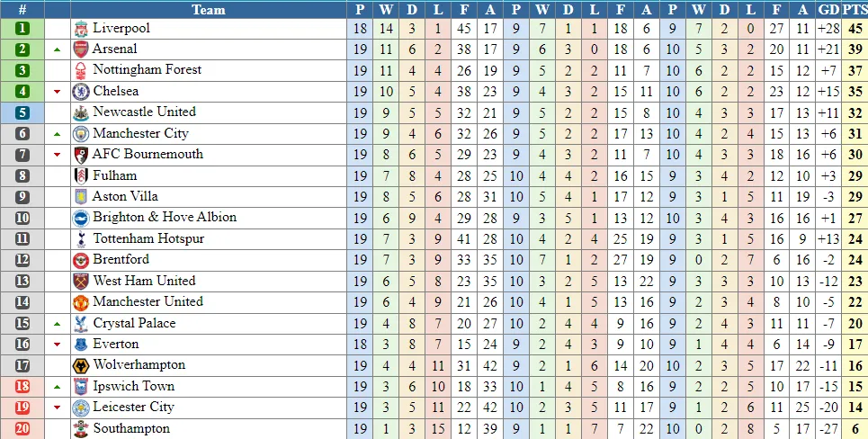Click the red position 20 badge

[22, 429]
